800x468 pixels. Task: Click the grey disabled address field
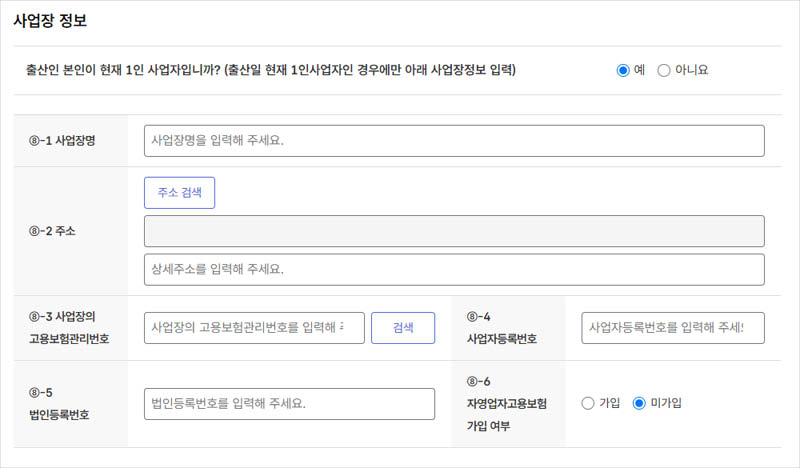coord(454,231)
